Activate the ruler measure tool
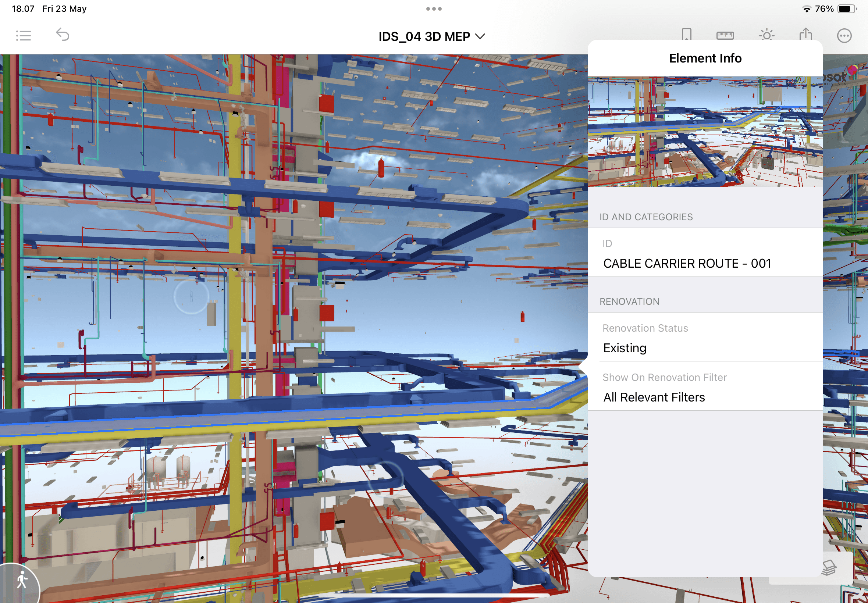Image resolution: width=868 pixels, height=603 pixels. point(725,36)
